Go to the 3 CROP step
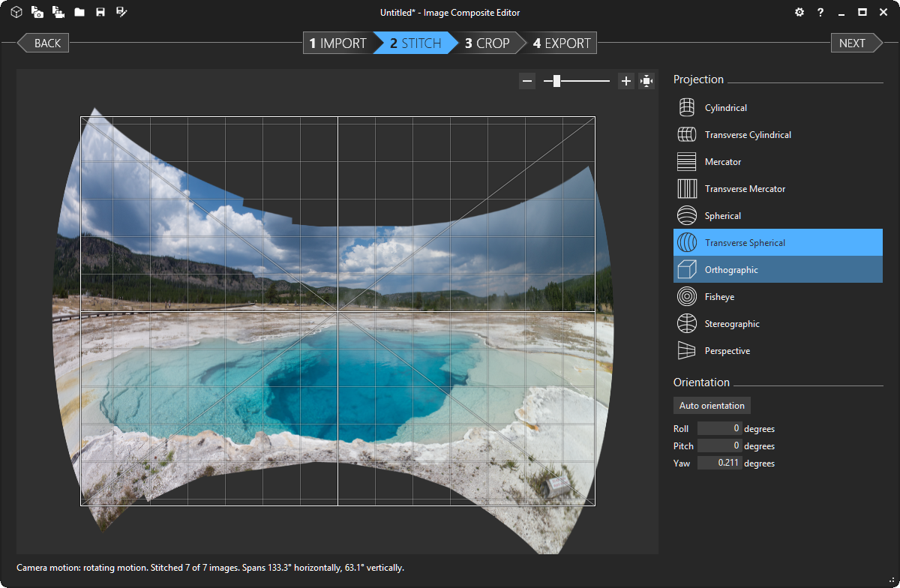 (x=487, y=43)
